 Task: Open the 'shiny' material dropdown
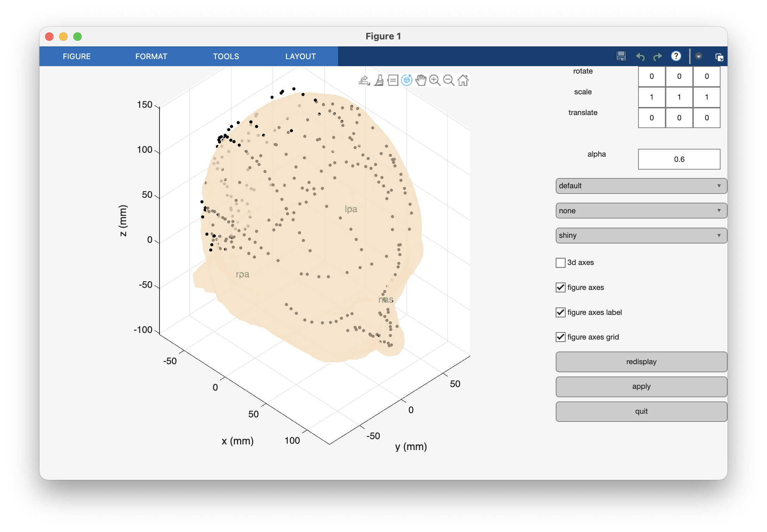(641, 235)
